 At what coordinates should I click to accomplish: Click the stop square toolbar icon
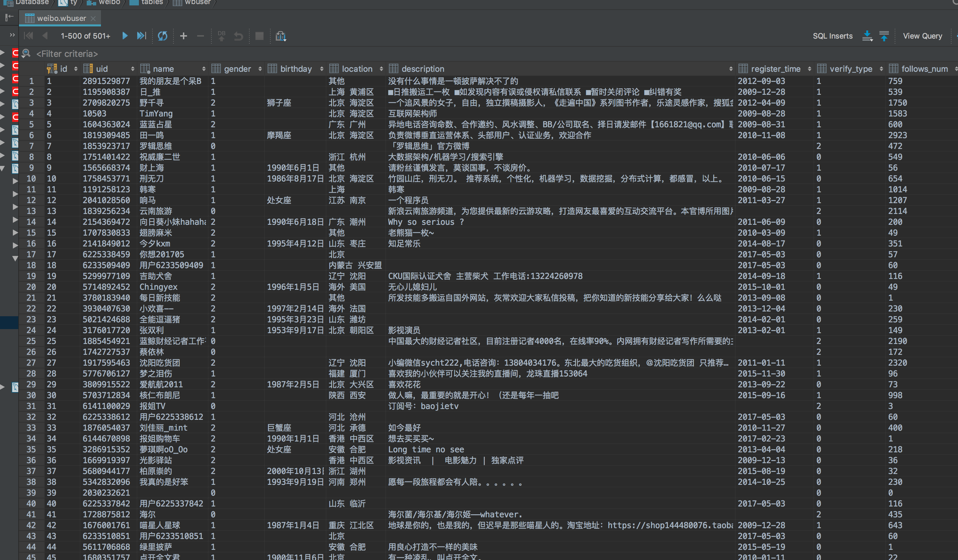(259, 36)
